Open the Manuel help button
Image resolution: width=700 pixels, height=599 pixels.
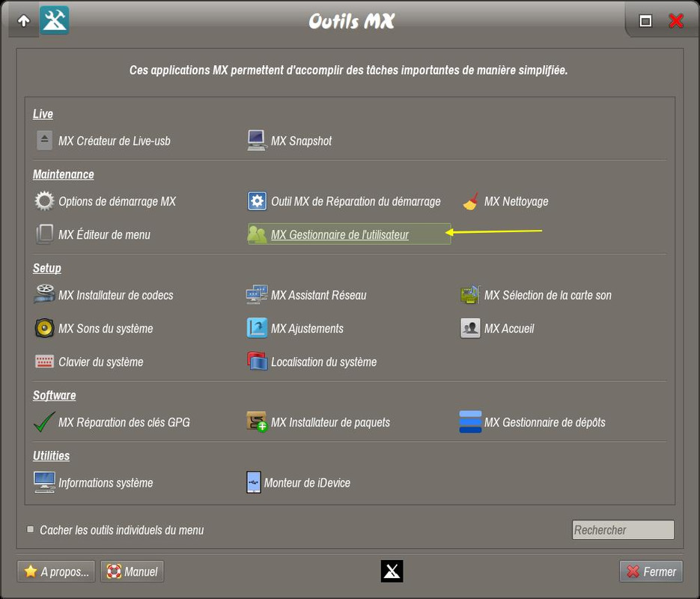133,571
